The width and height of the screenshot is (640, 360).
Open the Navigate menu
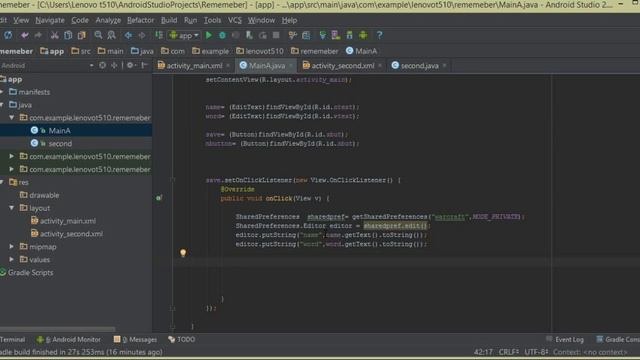tap(50, 20)
